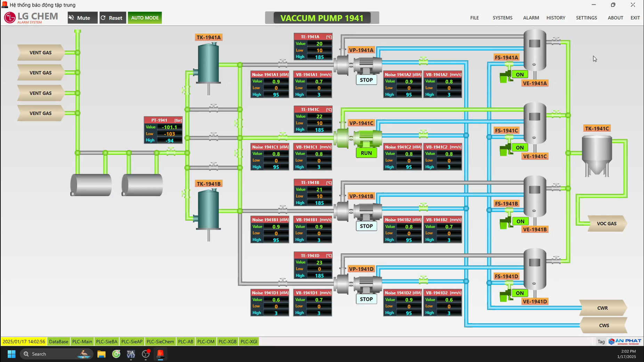Open the SETTINGS menu
The height and width of the screenshot is (362, 644).
pyautogui.click(x=586, y=18)
